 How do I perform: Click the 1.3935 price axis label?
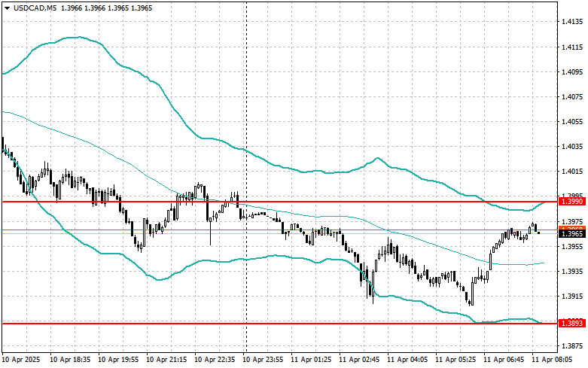click(572, 271)
